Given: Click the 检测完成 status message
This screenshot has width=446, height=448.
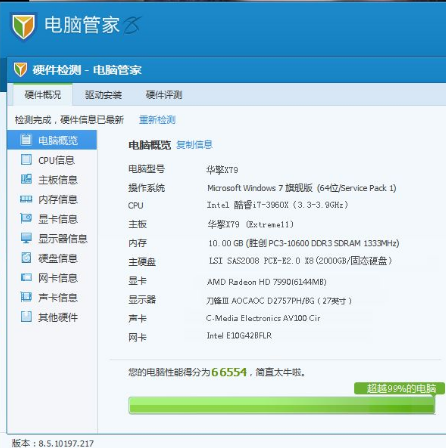Looking at the screenshot, I should click(x=69, y=120).
